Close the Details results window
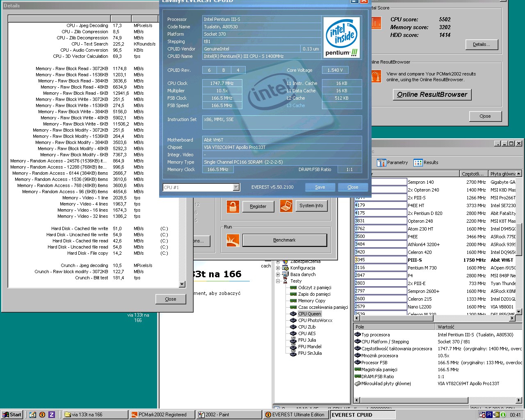Screen dimensions: 525x420 (x=171, y=299)
